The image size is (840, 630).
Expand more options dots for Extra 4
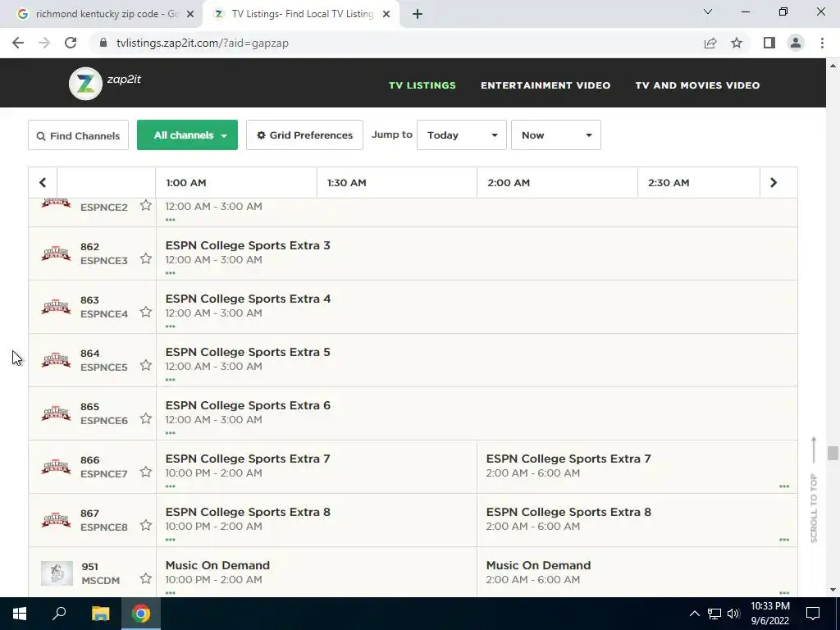[x=171, y=326]
